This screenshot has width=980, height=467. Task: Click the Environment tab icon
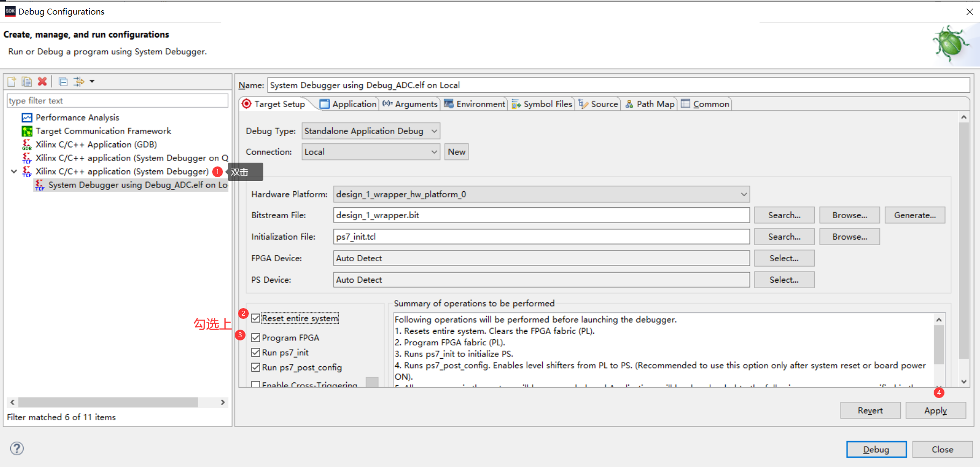pyautogui.click(x=449, y=104)
